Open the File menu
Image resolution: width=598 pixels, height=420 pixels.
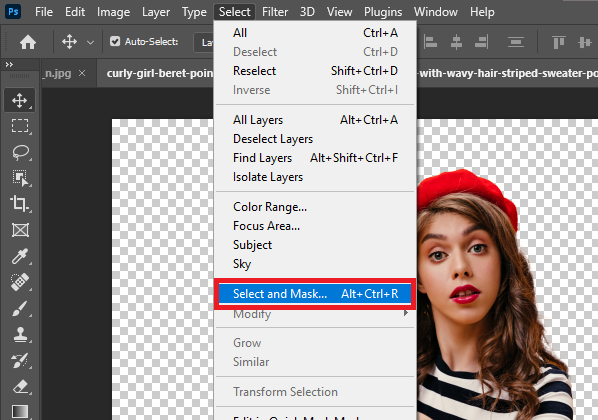click(44, 12)
